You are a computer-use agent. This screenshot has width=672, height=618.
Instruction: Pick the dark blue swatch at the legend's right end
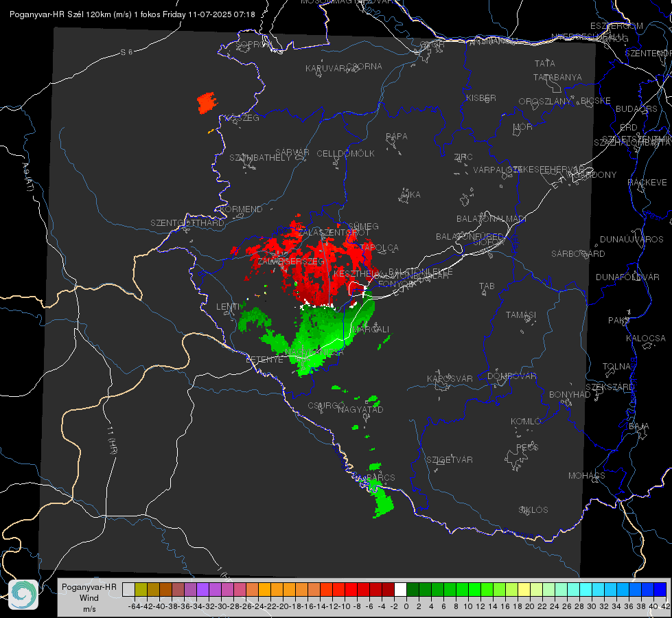(660, 589)
